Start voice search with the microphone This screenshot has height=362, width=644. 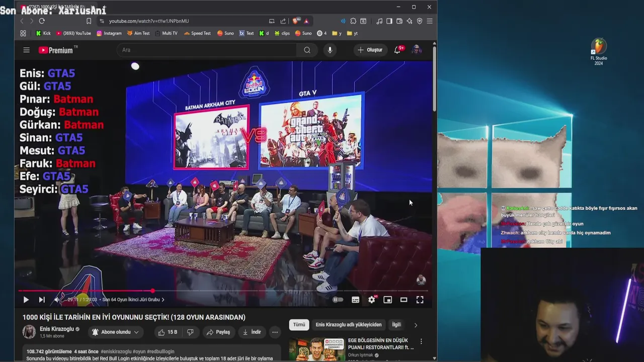click(330, 50)
